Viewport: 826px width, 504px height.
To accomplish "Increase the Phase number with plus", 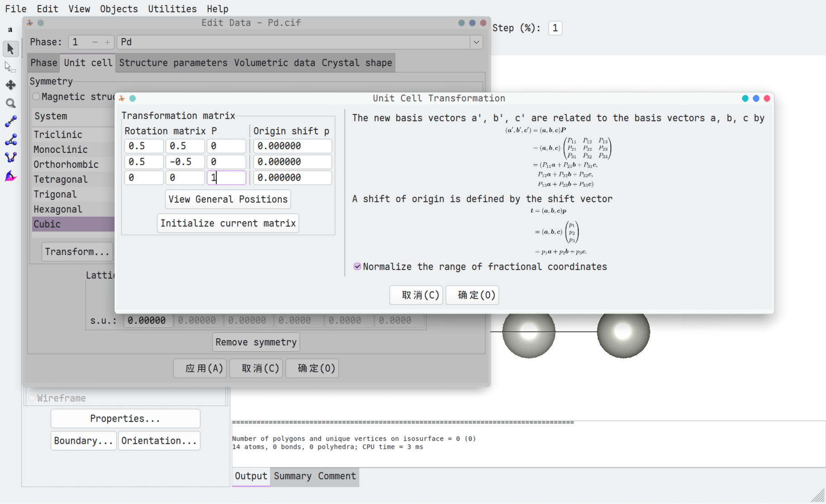I will pyautogui.click(x=107, y=42).
